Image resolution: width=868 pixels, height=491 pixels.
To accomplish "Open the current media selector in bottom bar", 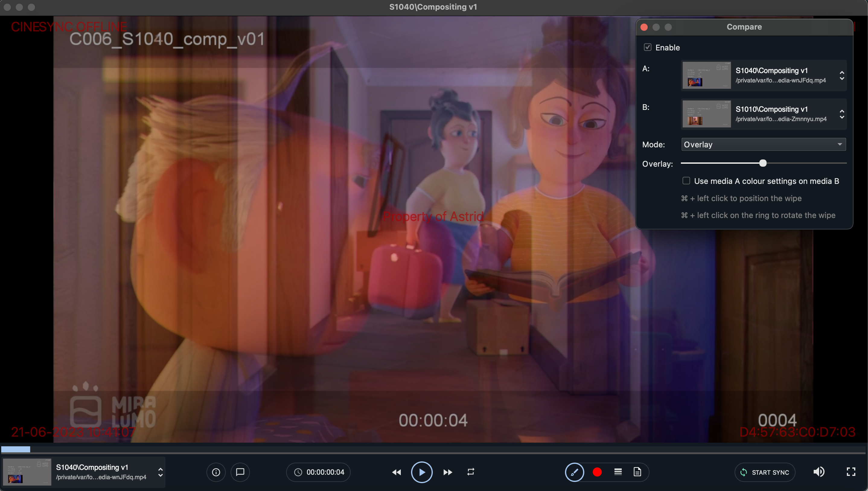I will (x=84, y=472).
